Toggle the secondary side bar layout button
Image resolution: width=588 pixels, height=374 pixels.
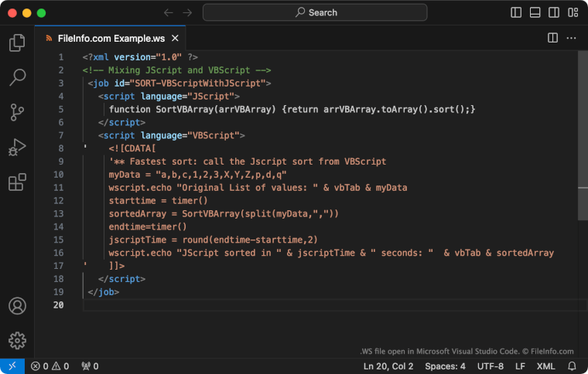pos(554,12)
